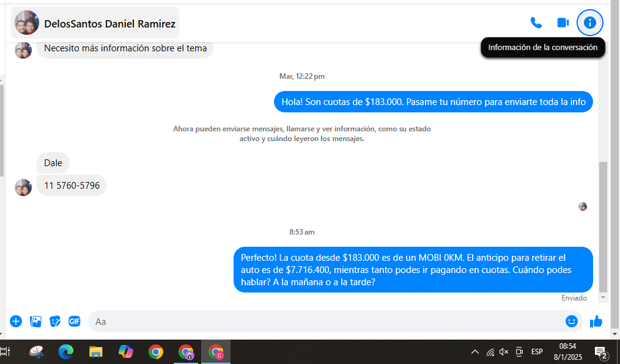Image resolution: width=620 pixels, height=364 pixels.
Task: Open Microsoft Edge from the taskbar
Action: pos(66,352)
